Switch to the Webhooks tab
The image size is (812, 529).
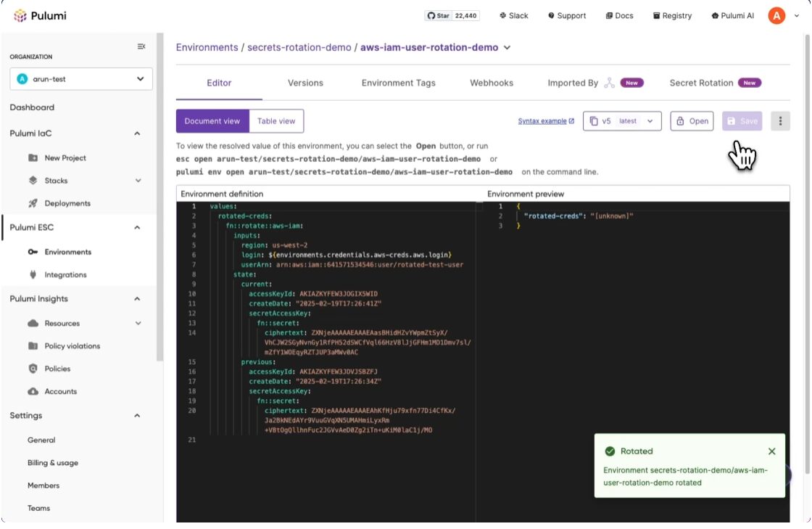[492, 83]
